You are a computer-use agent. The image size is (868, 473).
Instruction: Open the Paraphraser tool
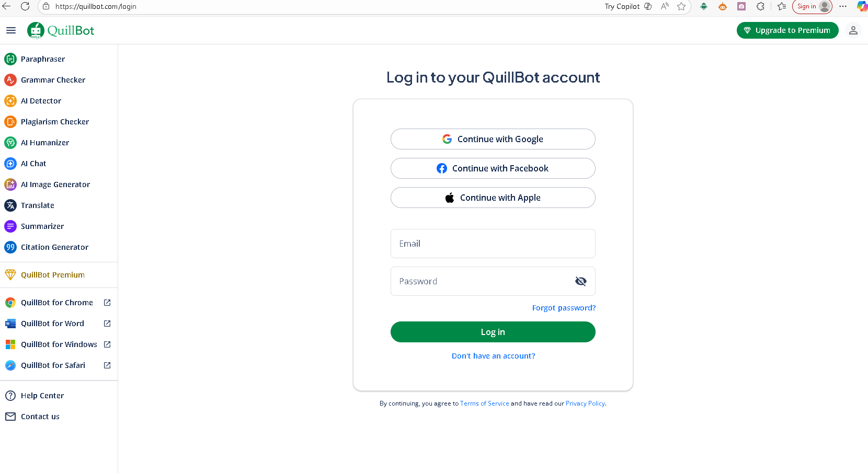tap(43, 59)
